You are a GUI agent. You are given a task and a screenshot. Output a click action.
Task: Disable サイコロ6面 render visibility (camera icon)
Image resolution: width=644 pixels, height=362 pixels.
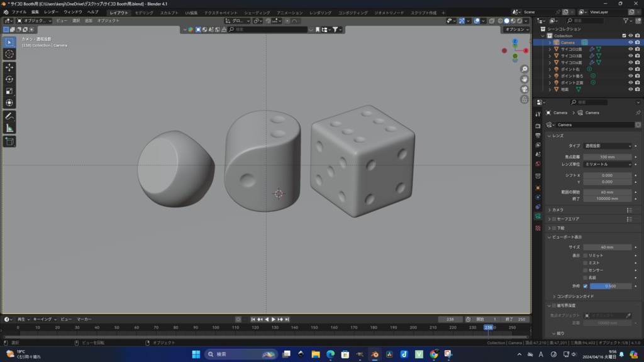click(x=638, y=62)
